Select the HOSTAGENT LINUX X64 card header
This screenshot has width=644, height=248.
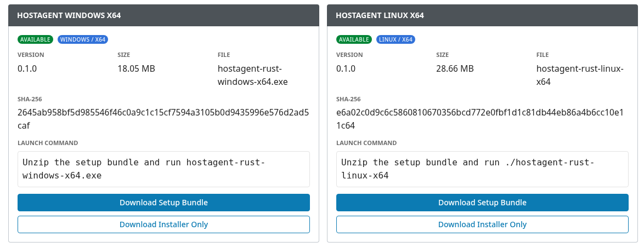(482, 15)
